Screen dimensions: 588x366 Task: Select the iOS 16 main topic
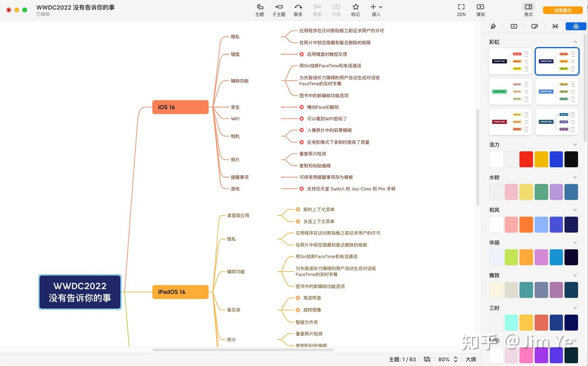point(180,107)
